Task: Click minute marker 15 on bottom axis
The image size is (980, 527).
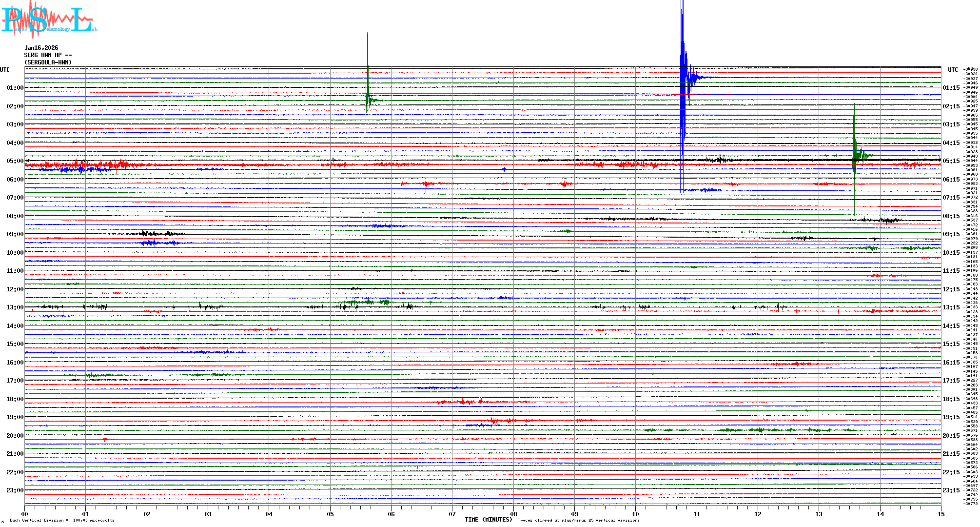Action: point(941,514)
